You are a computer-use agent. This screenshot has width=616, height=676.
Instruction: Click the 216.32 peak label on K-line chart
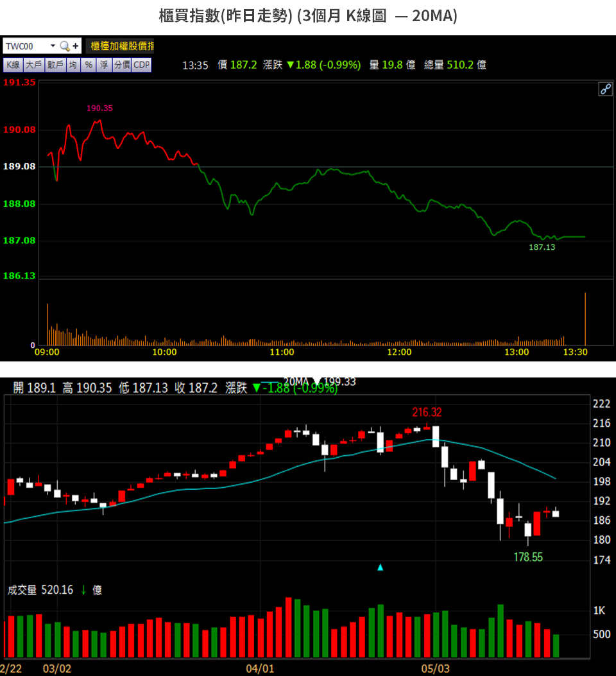427,413
